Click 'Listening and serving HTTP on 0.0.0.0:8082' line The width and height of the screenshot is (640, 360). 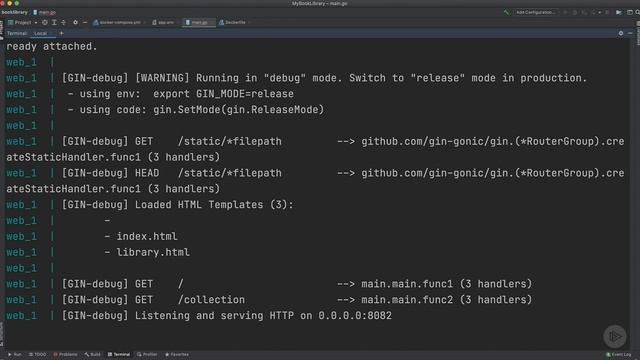point(263,316)
